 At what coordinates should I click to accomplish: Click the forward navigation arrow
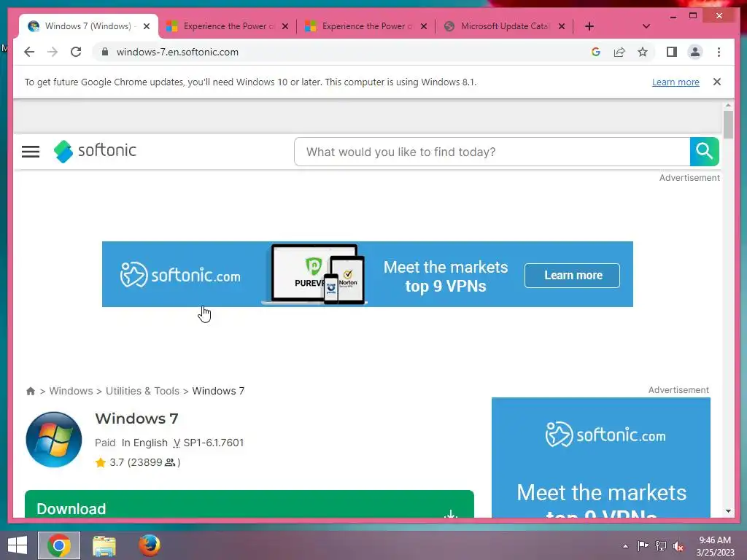coord(53,52)
